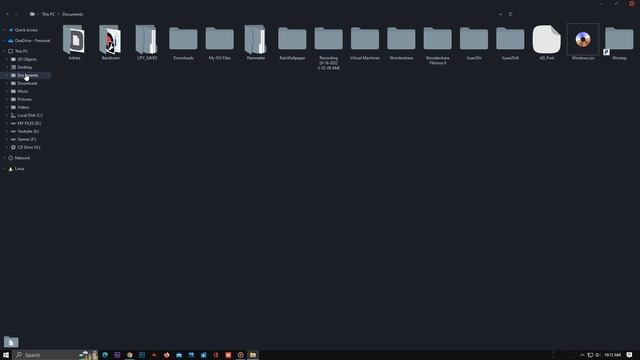Expand the Quick access tree node
The height and width of the screenshot is (360, 640).
tap(4, 30)
